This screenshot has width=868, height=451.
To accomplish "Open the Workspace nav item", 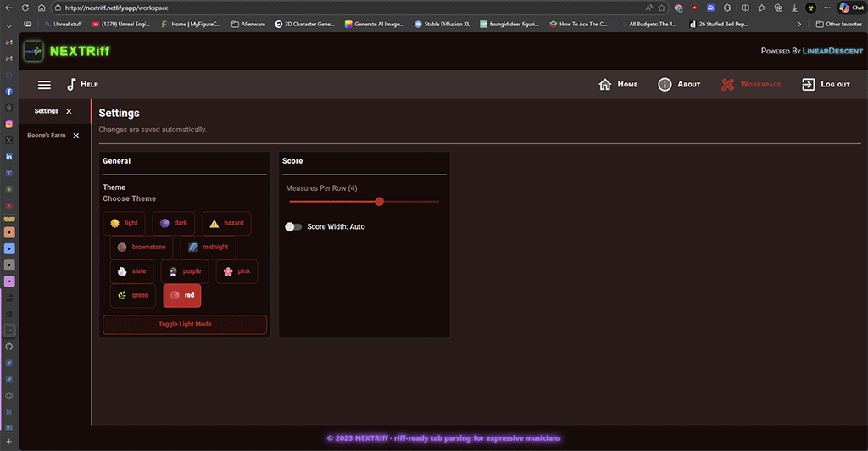I will (751, 85).
